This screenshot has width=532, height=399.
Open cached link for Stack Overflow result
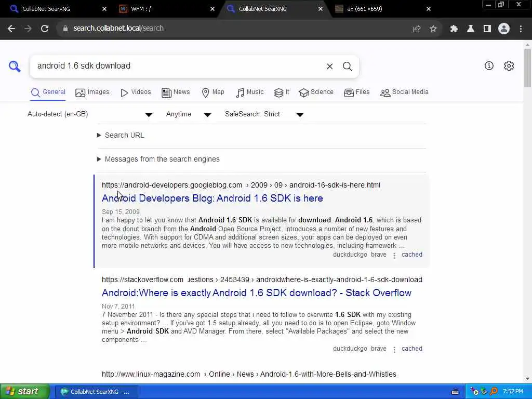[412, 349]
